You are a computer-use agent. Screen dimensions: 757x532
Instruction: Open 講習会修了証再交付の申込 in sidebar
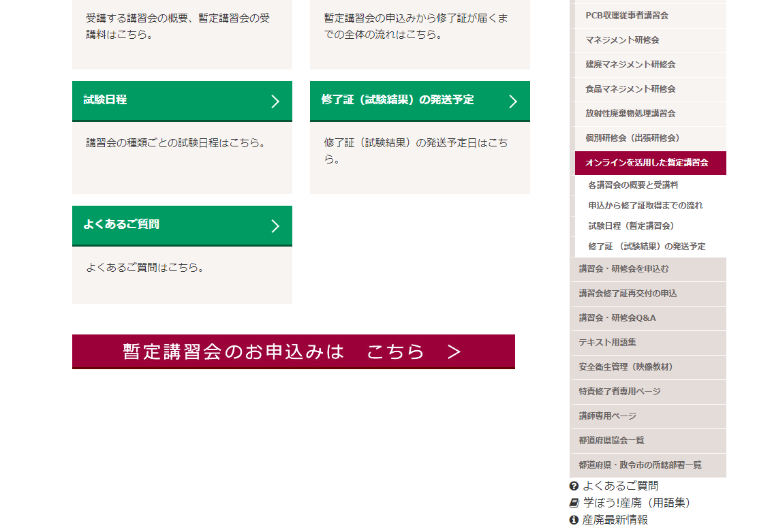click(x=628, y=294)
